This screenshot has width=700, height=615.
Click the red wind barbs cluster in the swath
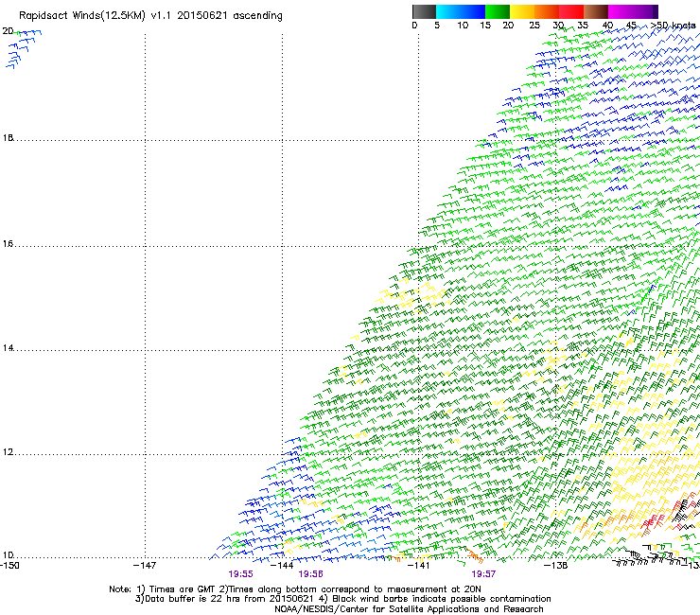tap(653, 520)
